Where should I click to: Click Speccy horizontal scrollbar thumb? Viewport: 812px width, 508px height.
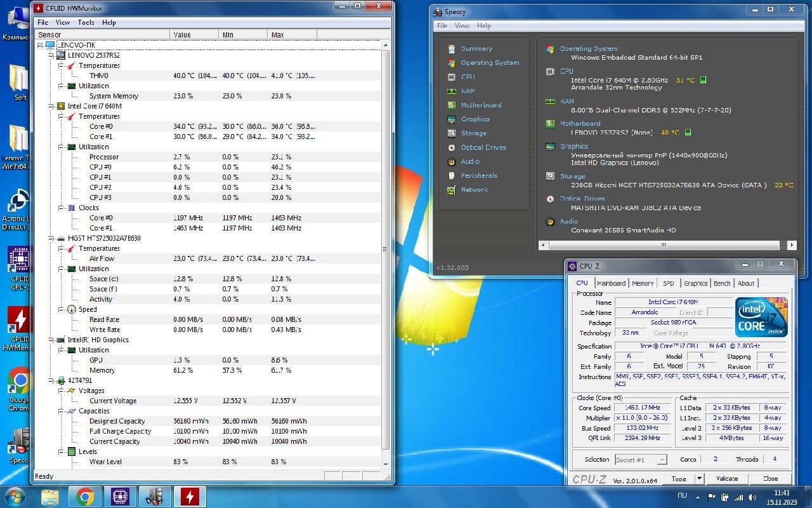tap(662, 245)
